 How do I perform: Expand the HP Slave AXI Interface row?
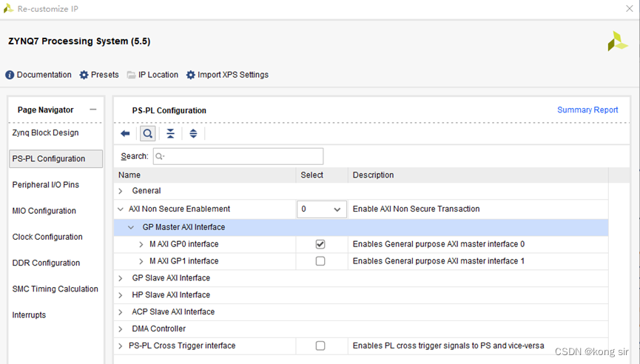click(x=121, y=295)
